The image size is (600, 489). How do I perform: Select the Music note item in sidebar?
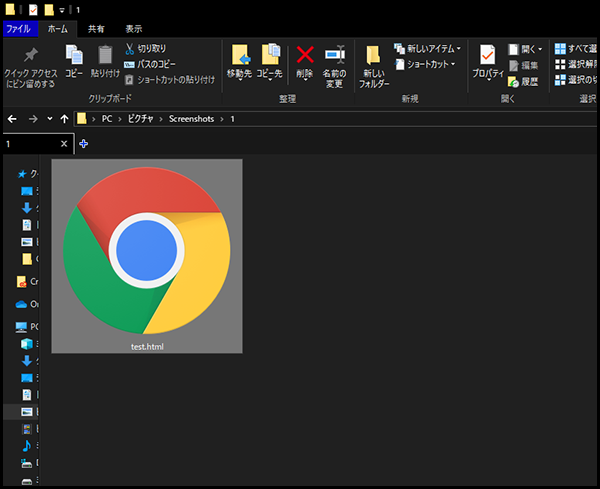pyautogui.click(x=26, y=444)
